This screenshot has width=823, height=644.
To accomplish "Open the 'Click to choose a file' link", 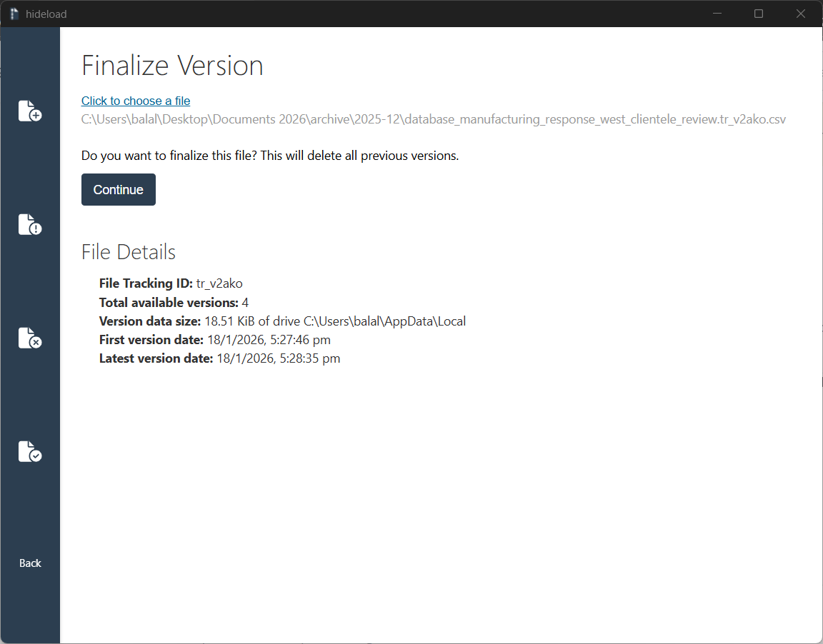I will click(x=136, y=101).
